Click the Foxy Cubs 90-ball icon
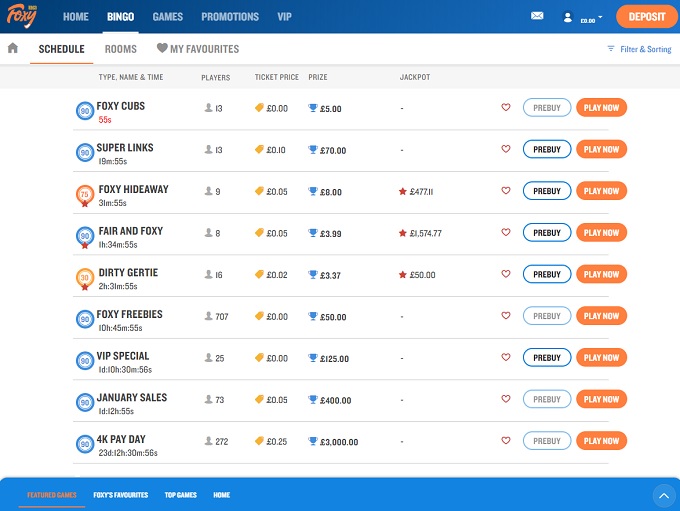Screen dimensions: 680x511 coord(85,111)
